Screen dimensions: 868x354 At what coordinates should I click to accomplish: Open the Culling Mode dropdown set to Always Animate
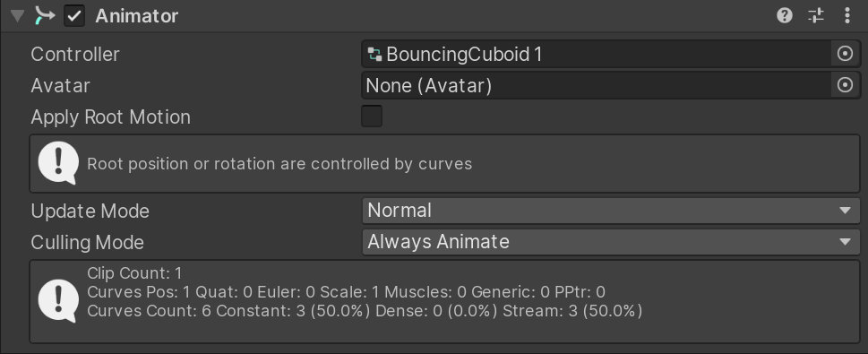click(611, 242)
